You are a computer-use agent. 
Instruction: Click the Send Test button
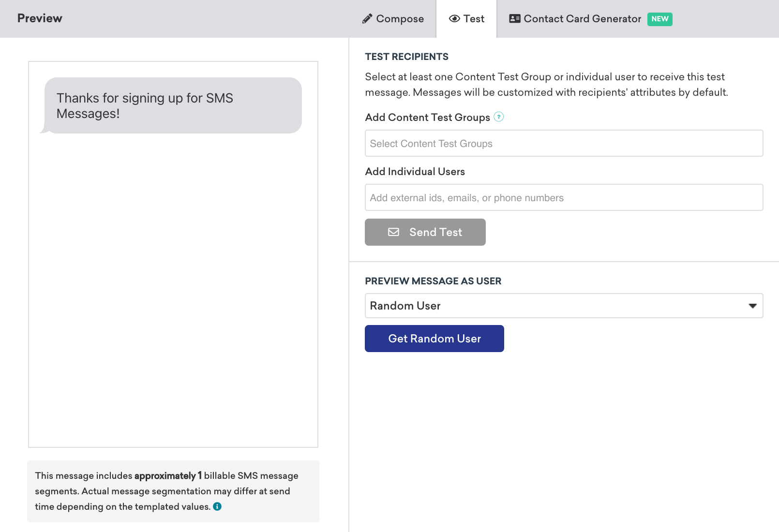coord(425,232)
